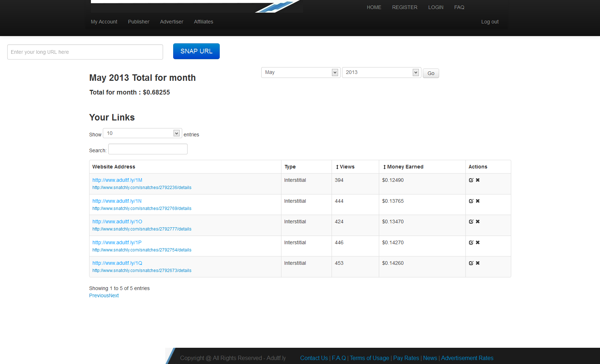
Task: Click Log out
Action: click(x=490, y=22)
